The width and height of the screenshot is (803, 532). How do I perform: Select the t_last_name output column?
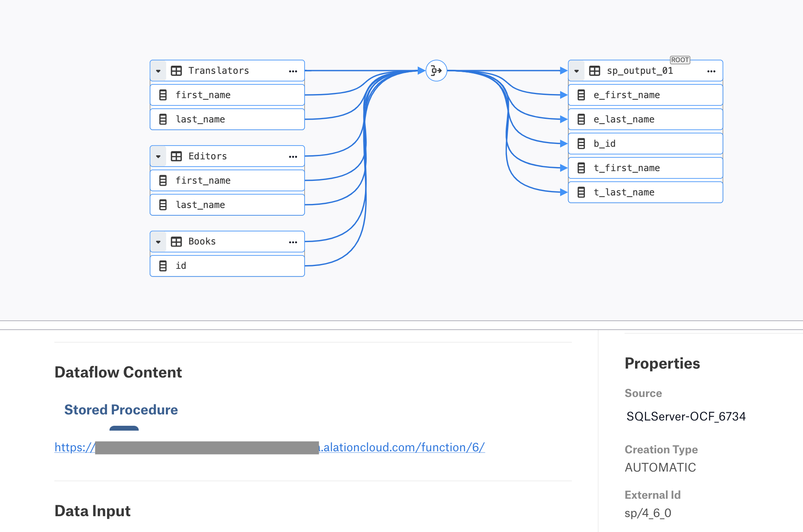(646, 192)
